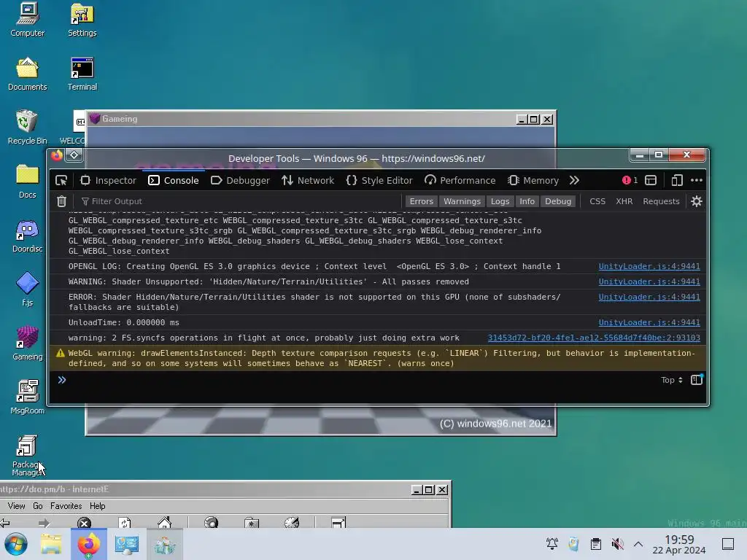Launch the Doordisc desktop shortcut
The image size is (747, 560).
point(27,236)
